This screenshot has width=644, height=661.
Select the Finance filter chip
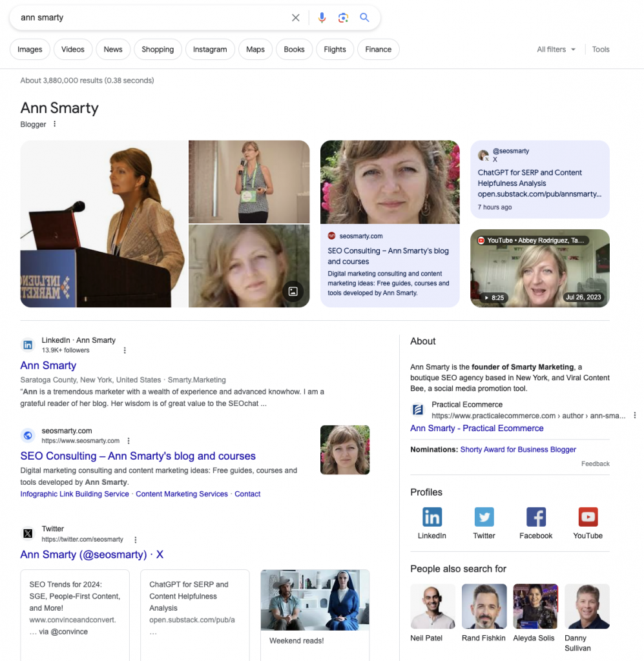point(379,49)
